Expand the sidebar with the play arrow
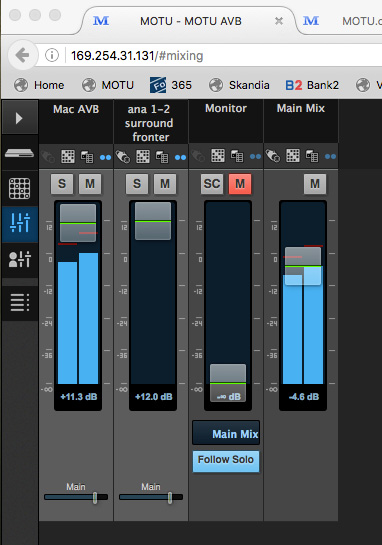The width and height of the screenshot is (382, 545). coord(19,118)
